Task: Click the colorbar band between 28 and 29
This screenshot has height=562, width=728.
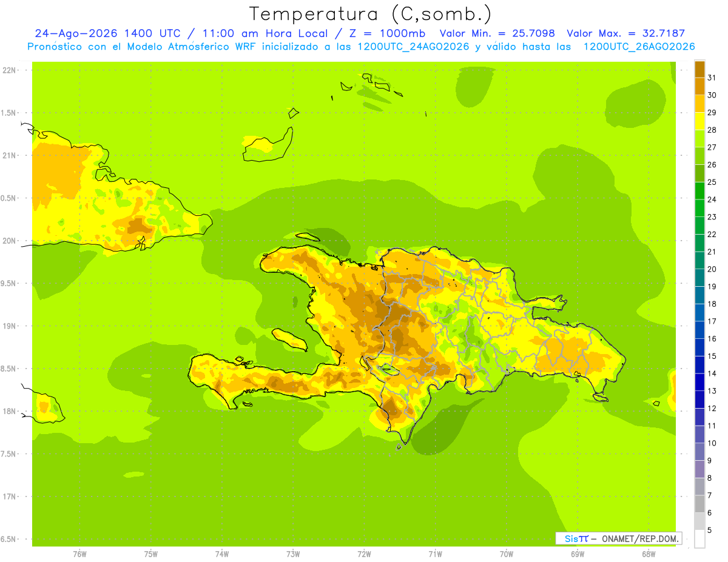Action: point(699,121)
